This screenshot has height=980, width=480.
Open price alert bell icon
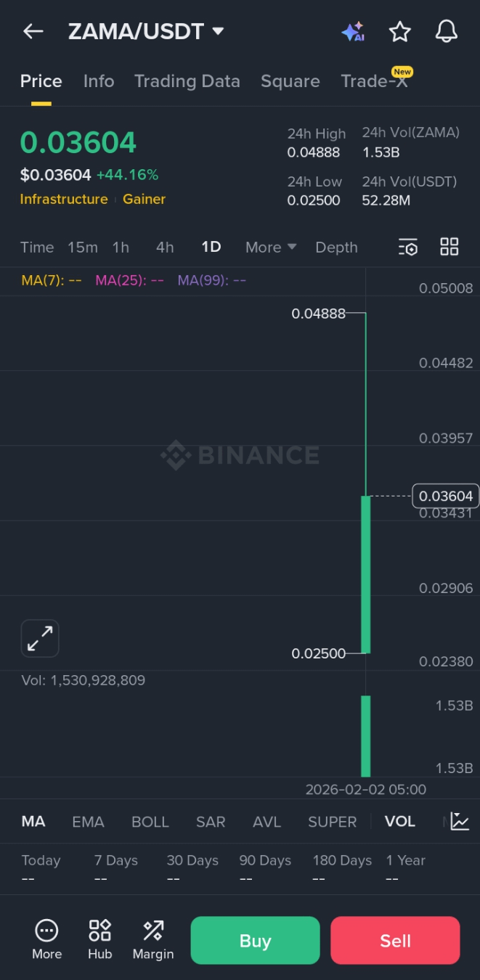[447, 31]
